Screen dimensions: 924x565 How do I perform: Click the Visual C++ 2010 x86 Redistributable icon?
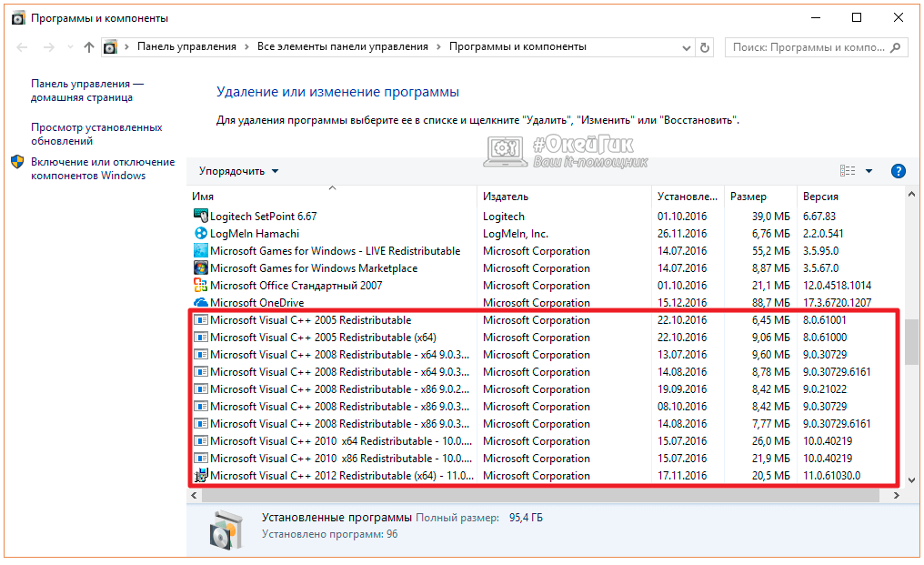coord(201,459)
